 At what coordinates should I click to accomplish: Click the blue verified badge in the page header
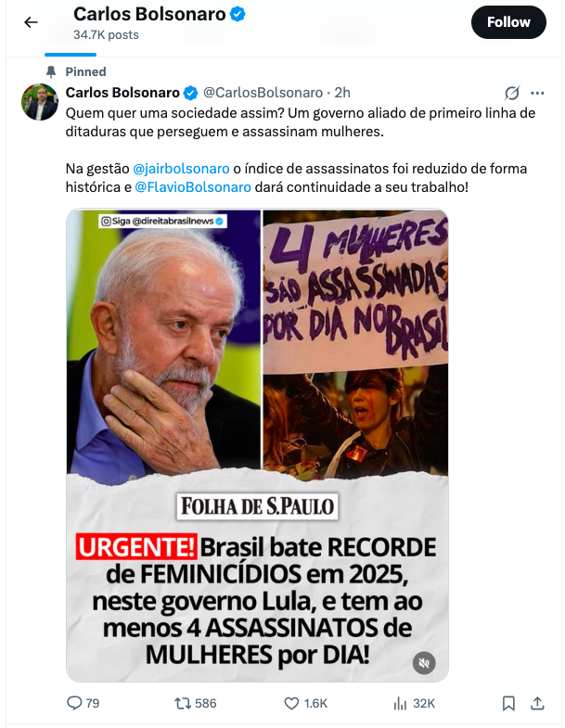click(238, 15)
